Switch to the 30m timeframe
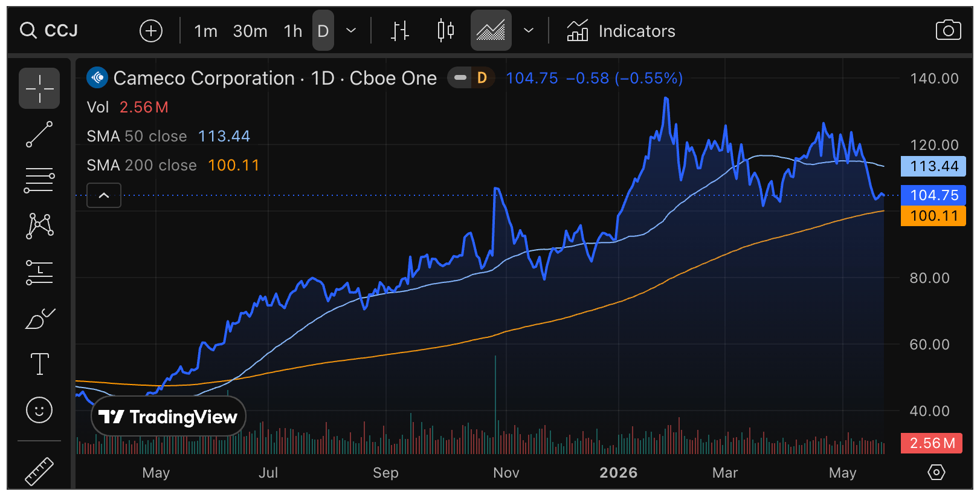Screen dimensions: 980x497 [x=250, y=31]
